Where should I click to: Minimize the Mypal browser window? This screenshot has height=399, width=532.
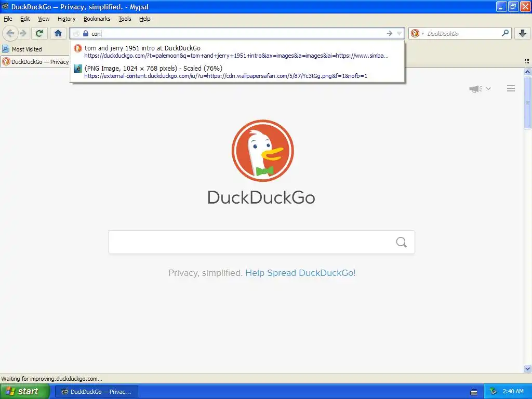tap(501, 6)
